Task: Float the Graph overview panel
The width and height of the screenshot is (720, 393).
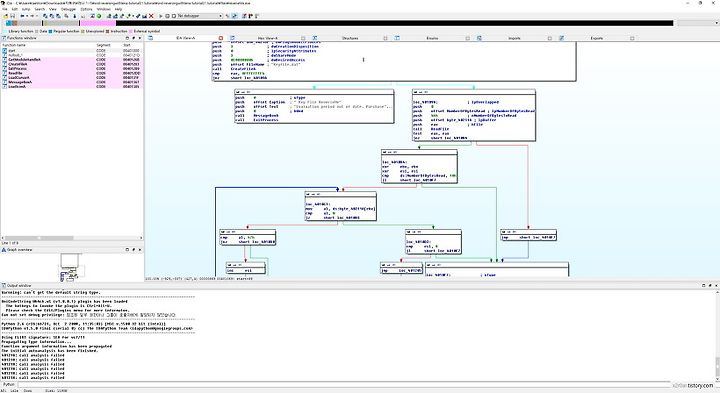Action: point(127,250)
